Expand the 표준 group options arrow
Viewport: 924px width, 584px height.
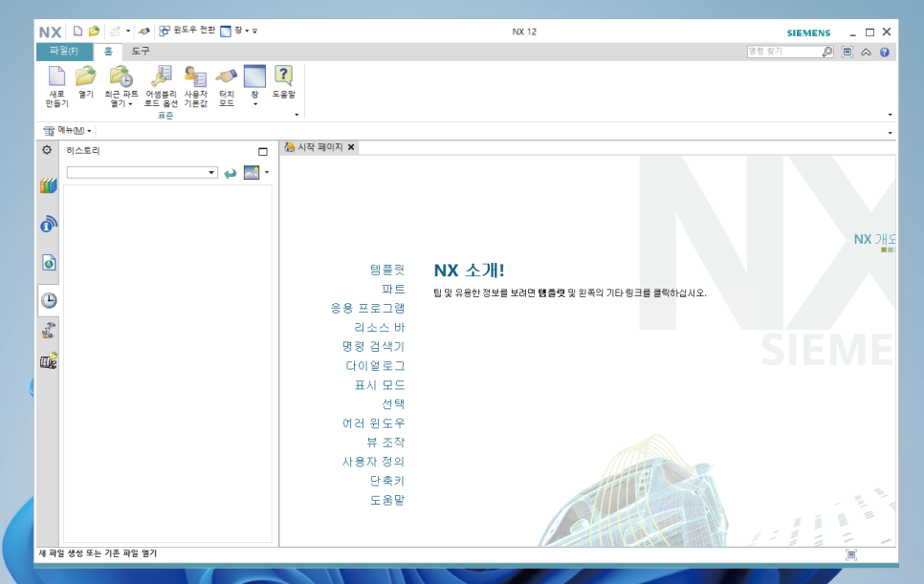tap(297, 115)
